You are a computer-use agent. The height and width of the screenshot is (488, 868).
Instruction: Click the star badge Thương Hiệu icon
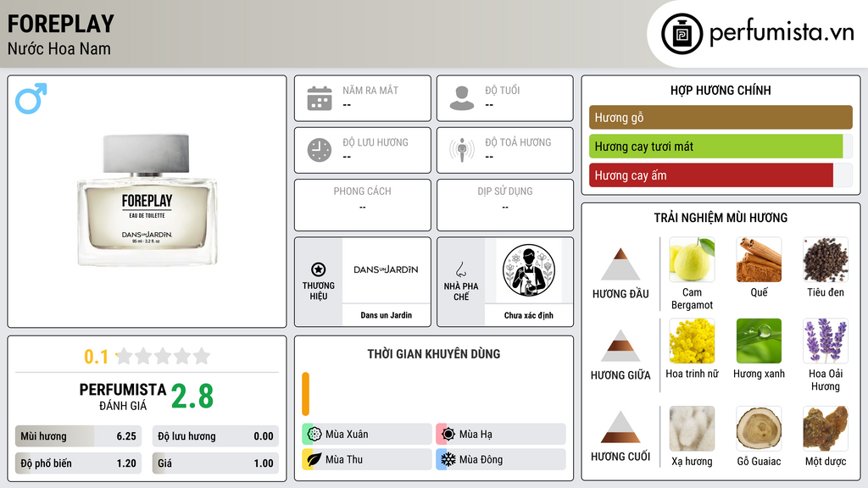pos(319,269)
